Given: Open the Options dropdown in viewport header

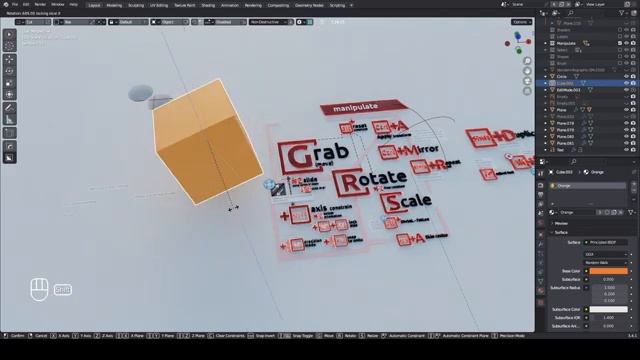Looking at the screenshot, I should coord(521,22).
